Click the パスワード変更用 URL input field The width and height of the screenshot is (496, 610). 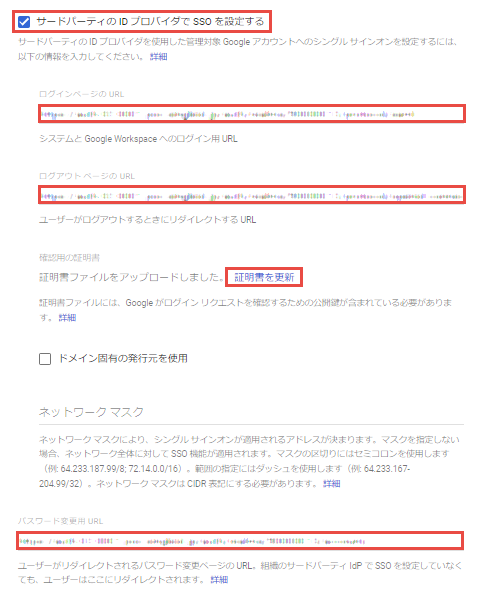coord(240,541)
